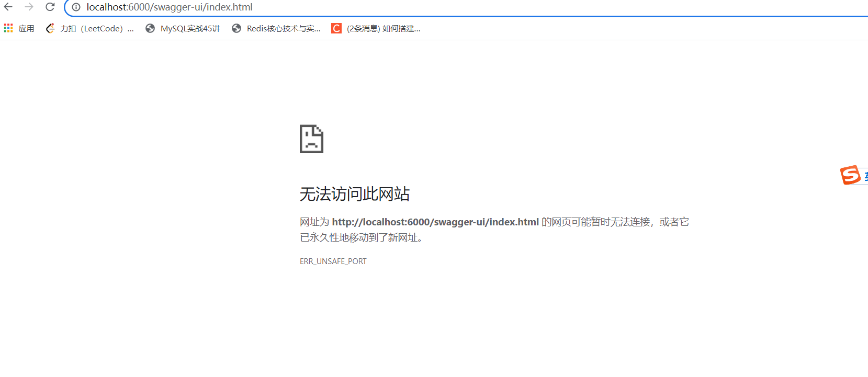Open the 应用 apps bookmark label
868x377 pixels.
pyautogui.click(x=26, y=29)
